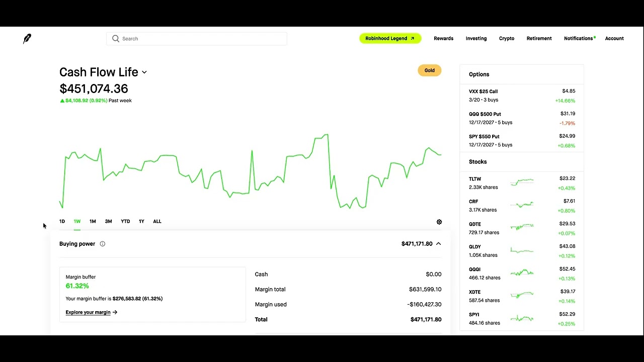Click QLDY price $43.08
Viewport: 644px width, 362px height.
pos(568,246)
